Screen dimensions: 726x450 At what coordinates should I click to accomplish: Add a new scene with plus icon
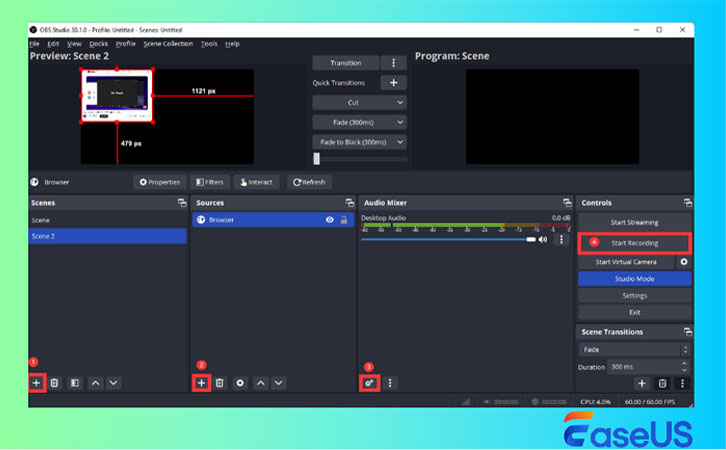tap(36, 383)
